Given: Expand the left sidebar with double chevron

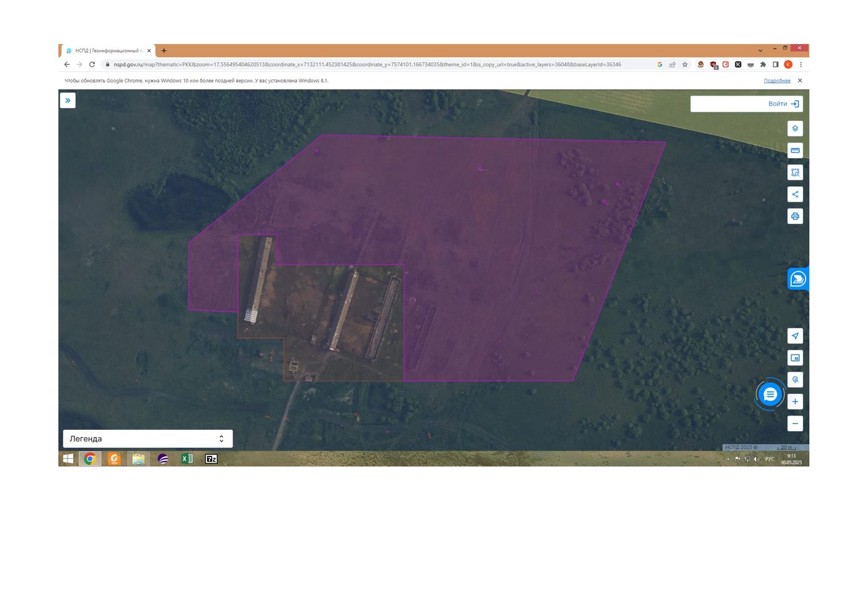Looking at the screenshot, I should coord(68,100).
